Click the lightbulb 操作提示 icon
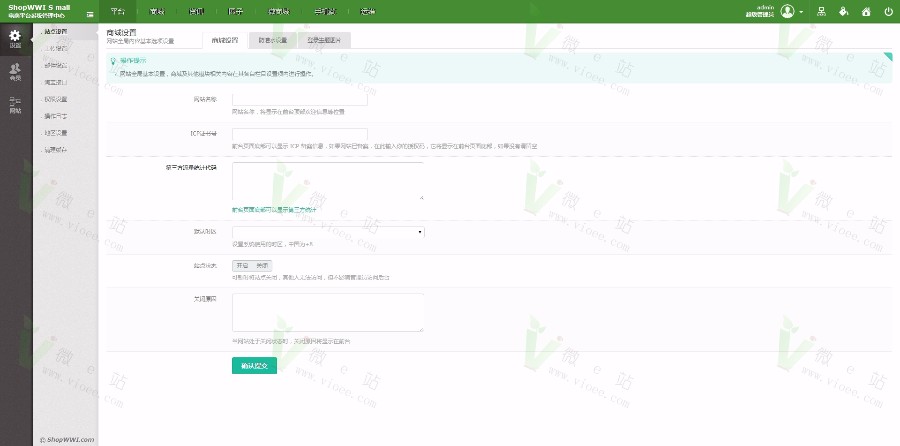900x446 pixels. (113, 60)
